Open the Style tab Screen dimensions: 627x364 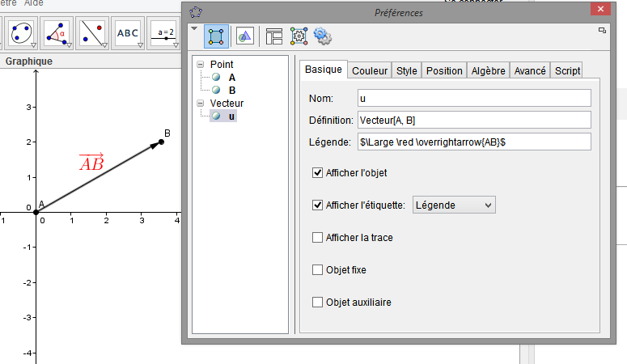point(406,71)
